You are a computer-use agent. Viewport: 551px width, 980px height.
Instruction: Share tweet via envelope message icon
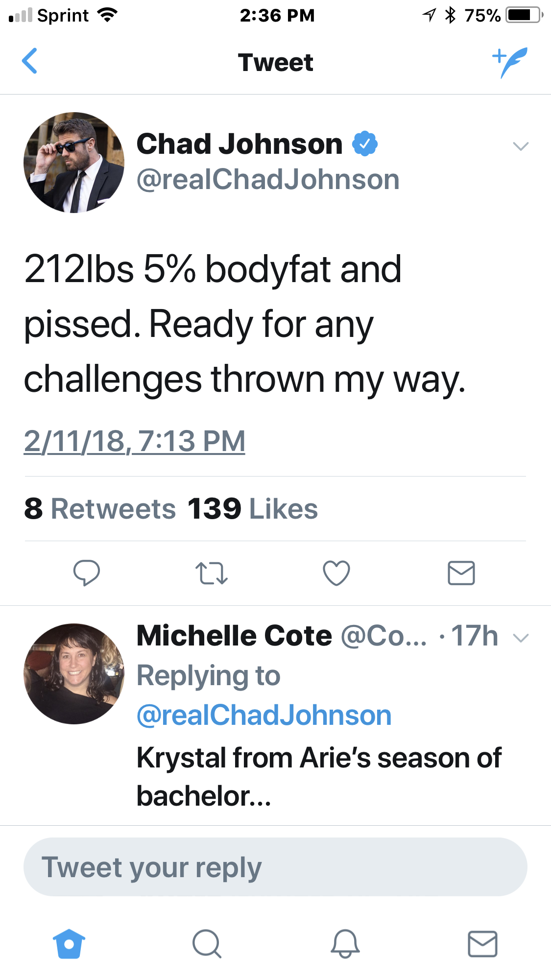461,573
